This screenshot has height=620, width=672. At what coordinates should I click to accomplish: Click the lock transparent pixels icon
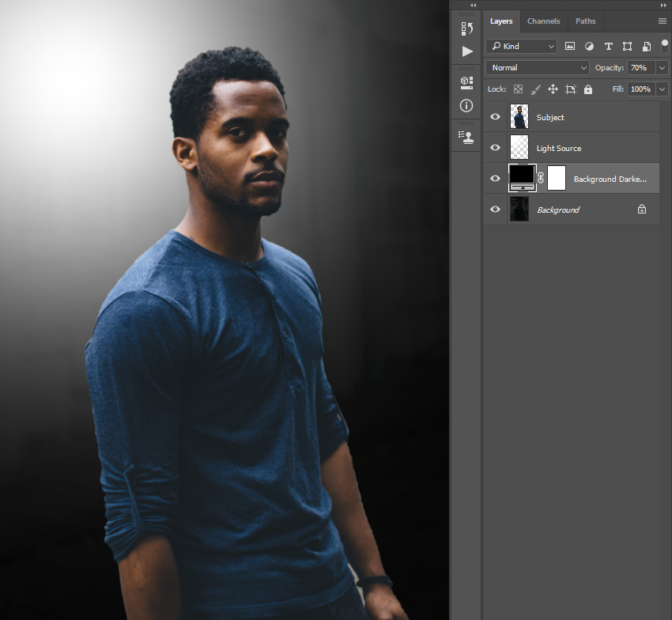coord(519,89)
